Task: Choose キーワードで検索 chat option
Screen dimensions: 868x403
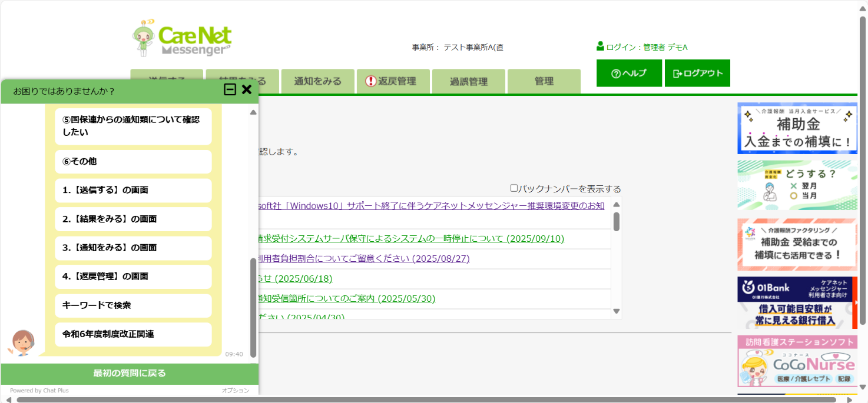Action: (x=133, y=305)
